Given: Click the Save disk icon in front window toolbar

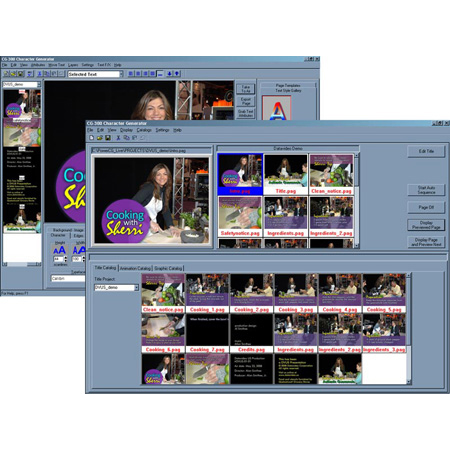Looking at the screenshot, I should [x=108, y=138].
